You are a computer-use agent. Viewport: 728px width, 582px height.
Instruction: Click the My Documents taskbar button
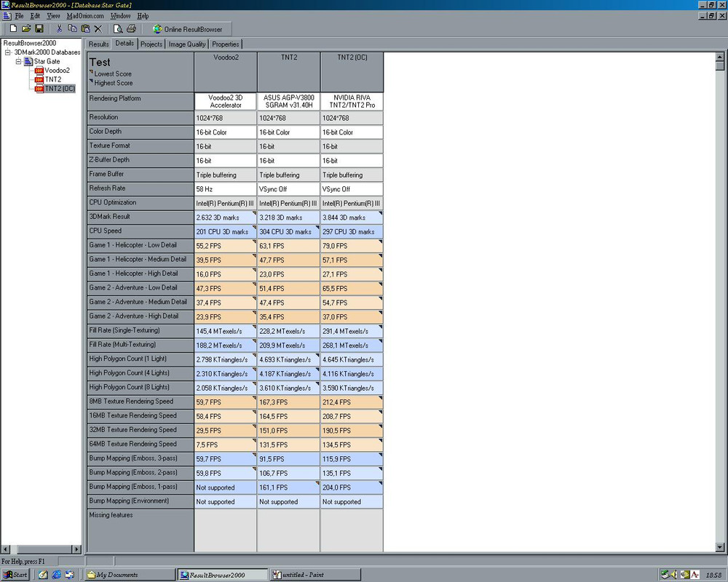(x=130, y=575)
